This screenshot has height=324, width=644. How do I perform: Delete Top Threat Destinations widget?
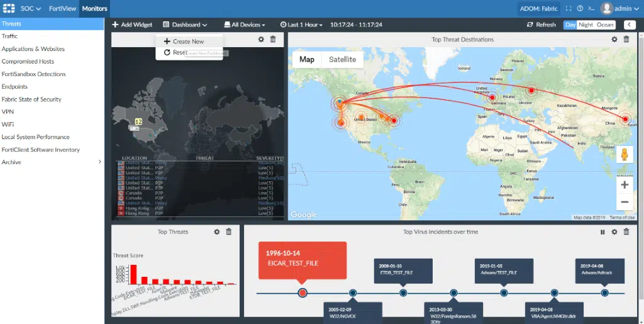(626, 40)
